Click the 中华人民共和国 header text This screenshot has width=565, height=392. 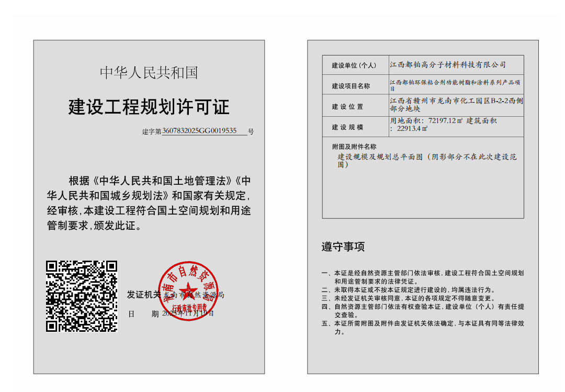click(149, 73)
